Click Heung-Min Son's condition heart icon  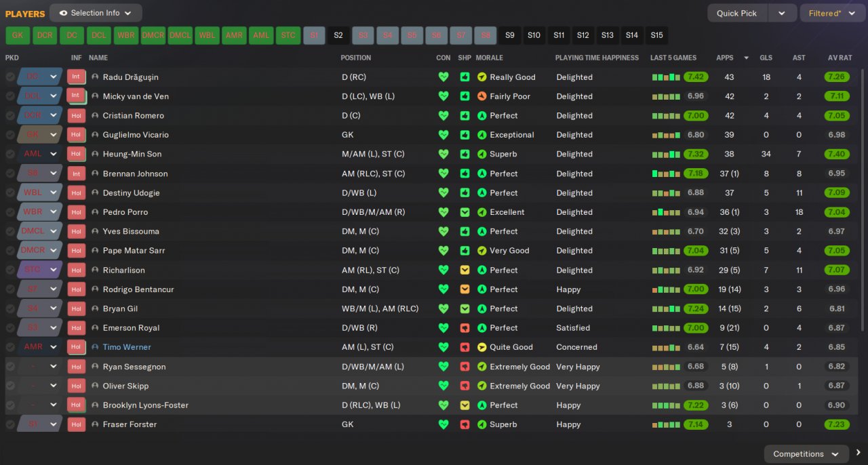(443, 154)
